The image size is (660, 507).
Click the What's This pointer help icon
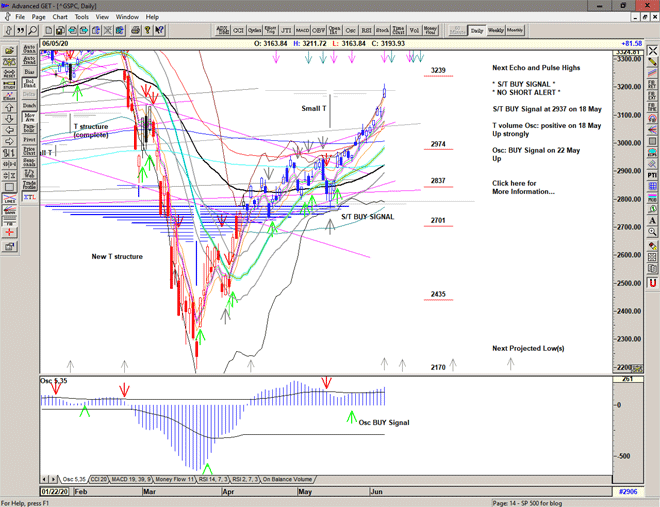(x=159, y=30)
